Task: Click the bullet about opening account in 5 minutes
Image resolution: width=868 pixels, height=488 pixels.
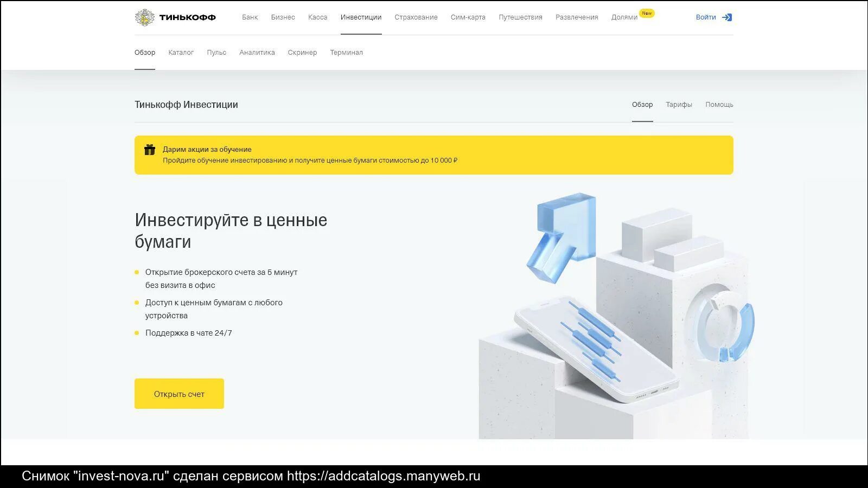Action: 221,279
